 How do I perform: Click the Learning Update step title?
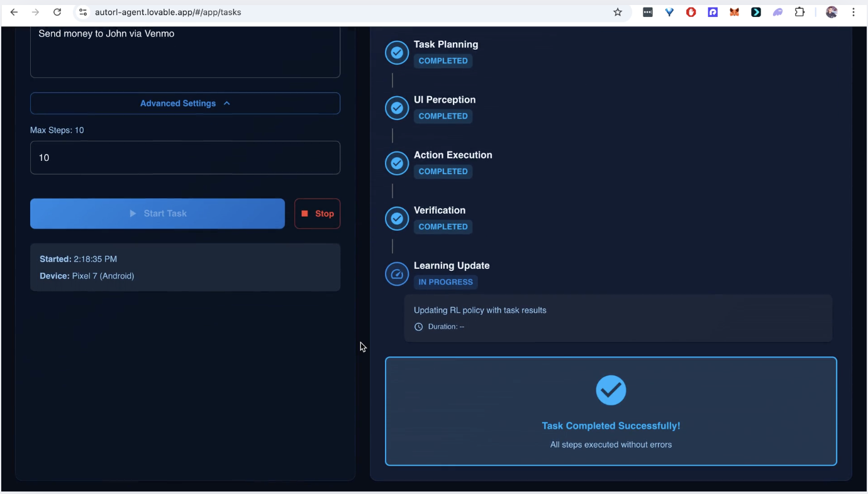[452, 266]
